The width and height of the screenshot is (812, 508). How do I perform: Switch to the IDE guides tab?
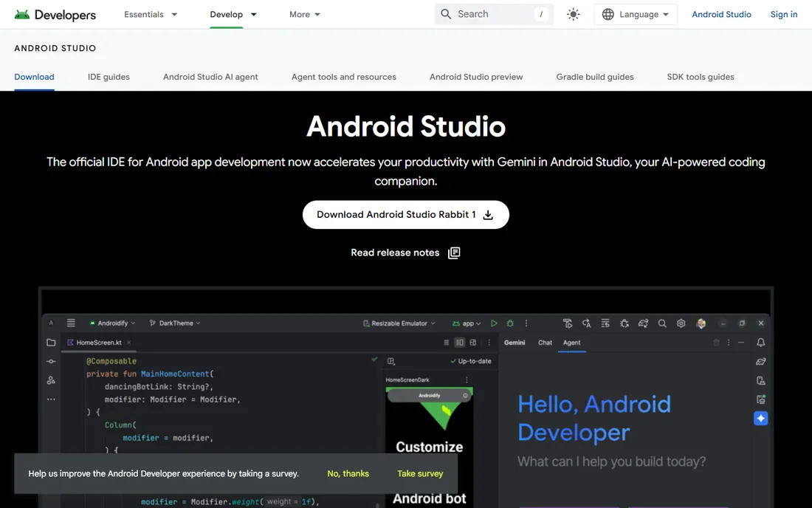(109, 77)
